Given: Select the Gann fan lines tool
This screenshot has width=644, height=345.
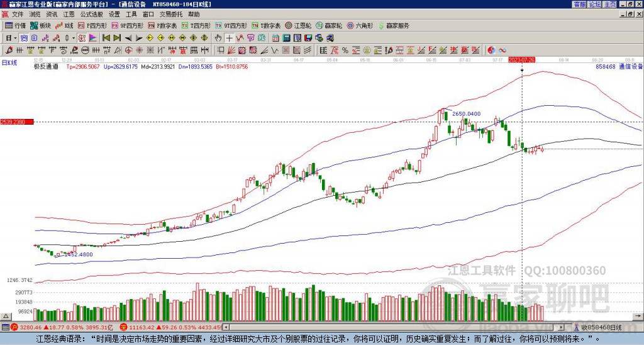Looking at the screenshot, I should pyautogui.click(x=231, y=50).
